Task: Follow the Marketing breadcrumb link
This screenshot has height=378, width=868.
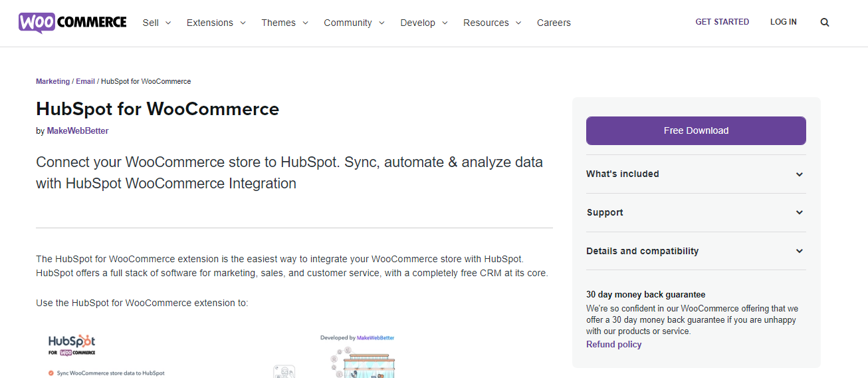Action: point(53,81)
